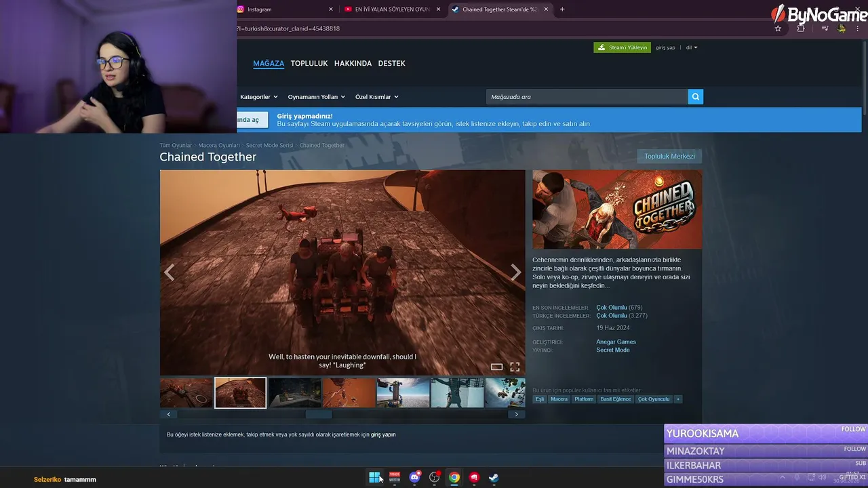The image size is (868, 488).
Task: Select the Macera tag
Action: point(559,399)
